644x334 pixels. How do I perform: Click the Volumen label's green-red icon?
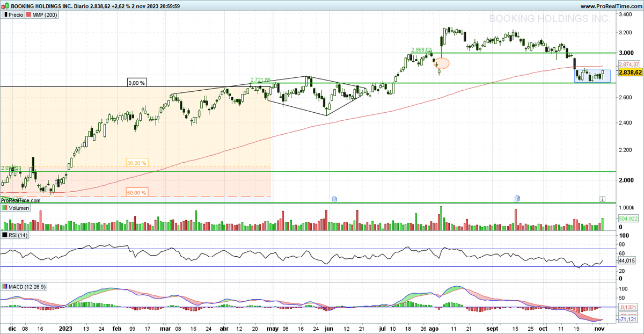(5, 208)
